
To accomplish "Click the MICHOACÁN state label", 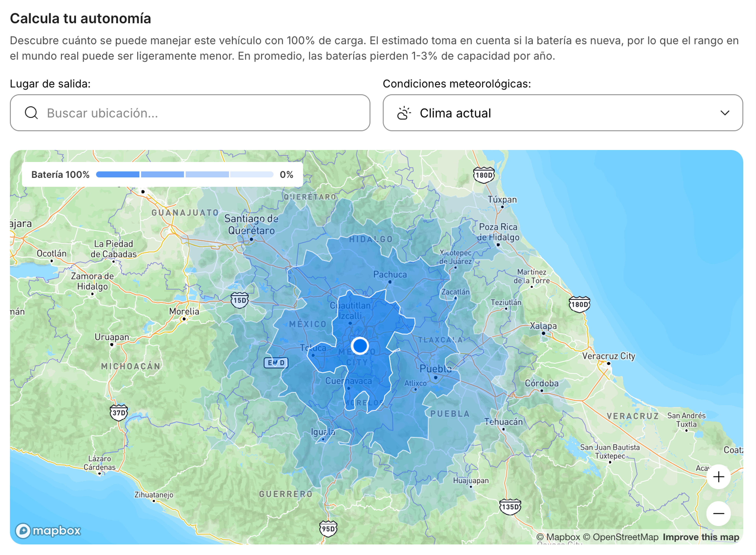I will pyautogui.click(x=131, y=366).
